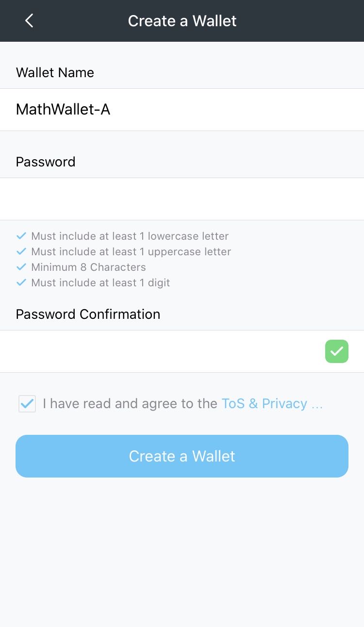The image size is (364, 627).
Task: Click the checkmark beside uppercase letter rule
Action: 21,251
